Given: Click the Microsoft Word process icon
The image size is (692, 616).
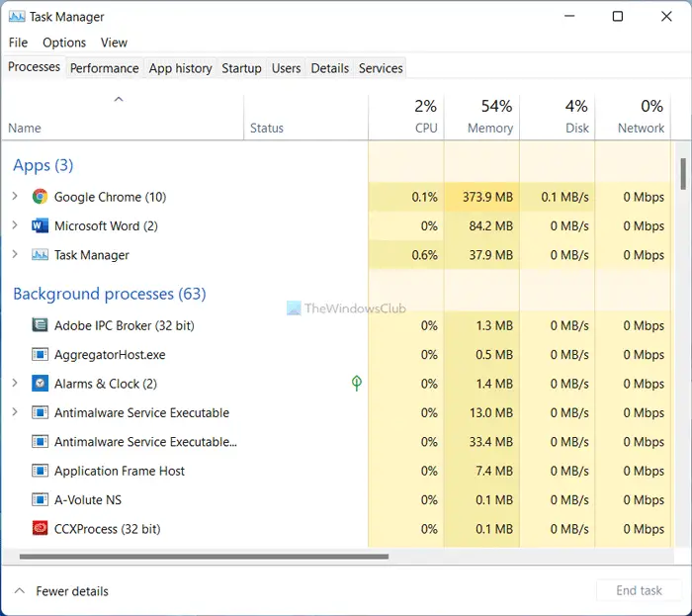Looking at the screenshot, I should (40, 225).
